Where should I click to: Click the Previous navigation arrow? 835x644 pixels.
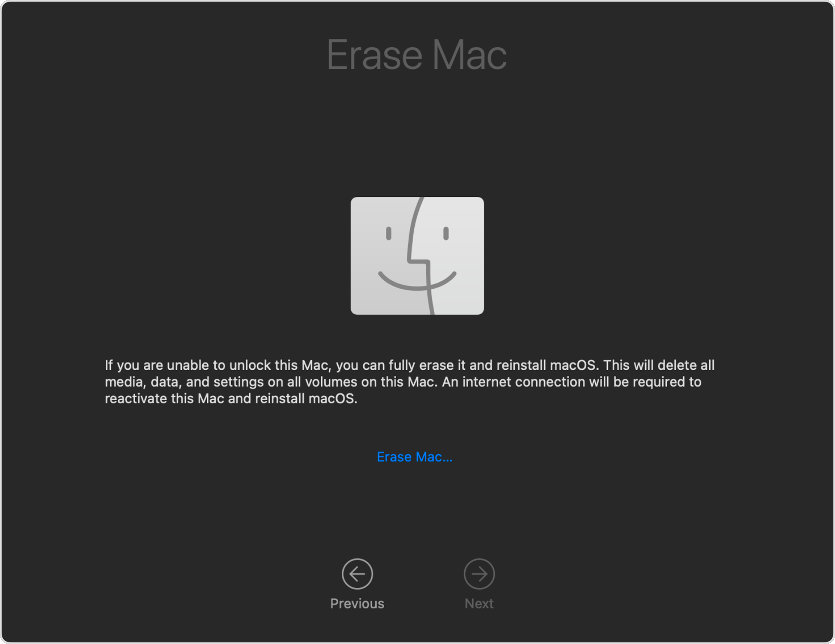[x=356, y=575]
